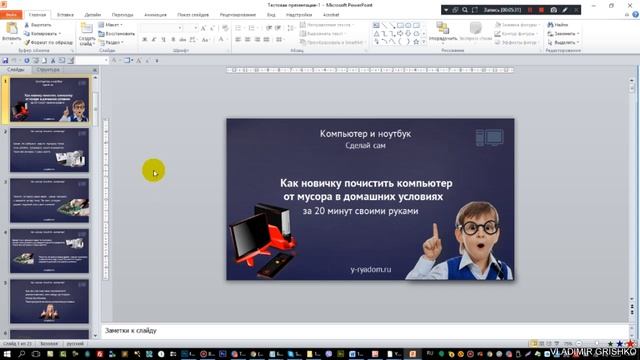Click the recorder red stop icon

[542, 10]
